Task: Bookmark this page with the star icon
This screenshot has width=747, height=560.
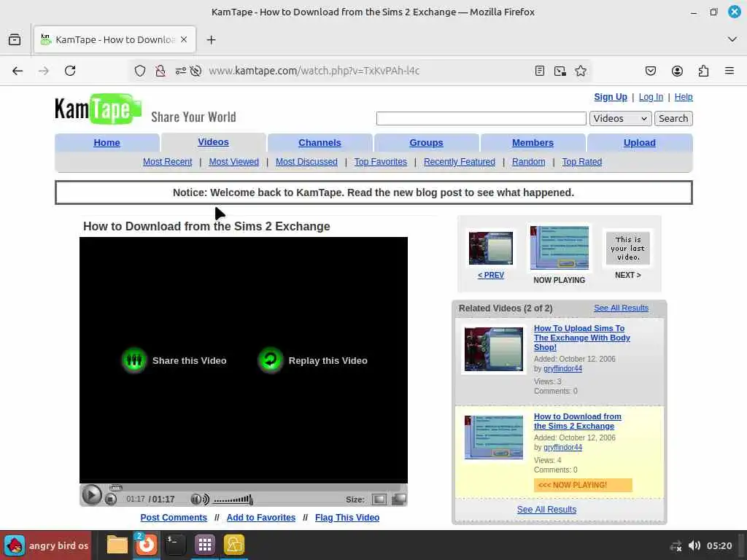Action: 580,71
